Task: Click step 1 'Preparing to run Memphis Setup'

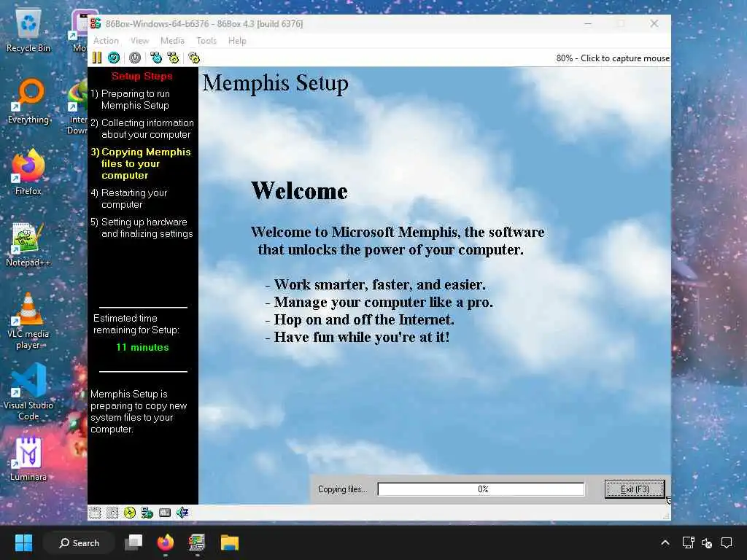Action: [130, 99]
